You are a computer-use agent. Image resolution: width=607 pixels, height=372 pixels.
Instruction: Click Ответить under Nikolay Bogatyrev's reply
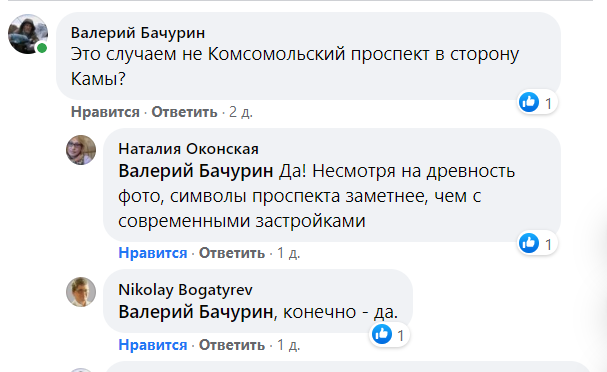coord(232,345)
